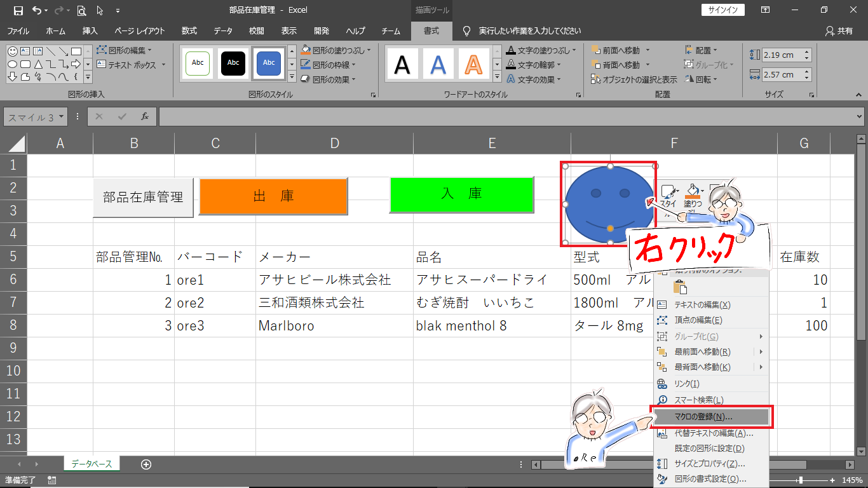
Task: Select the black Abc shape style preset
Action: [233, 63]
